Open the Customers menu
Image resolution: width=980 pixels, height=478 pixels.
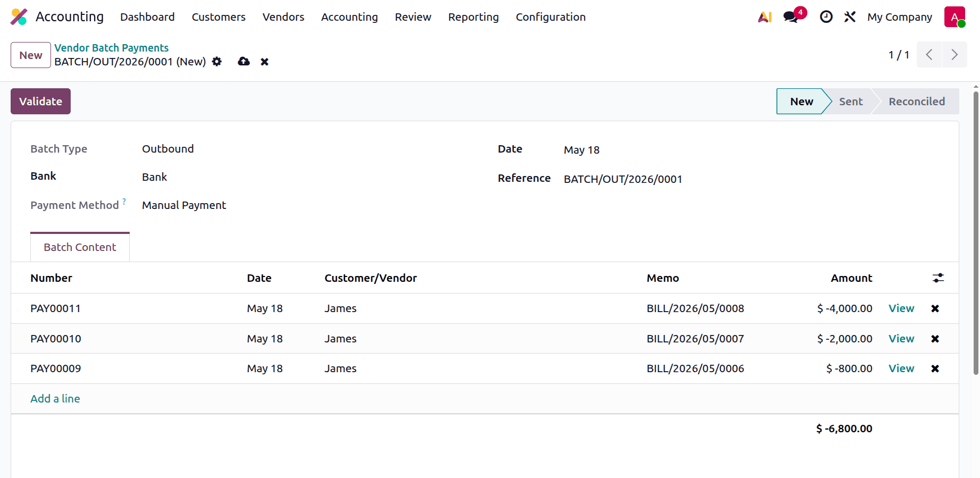click(x=218, y=17)
